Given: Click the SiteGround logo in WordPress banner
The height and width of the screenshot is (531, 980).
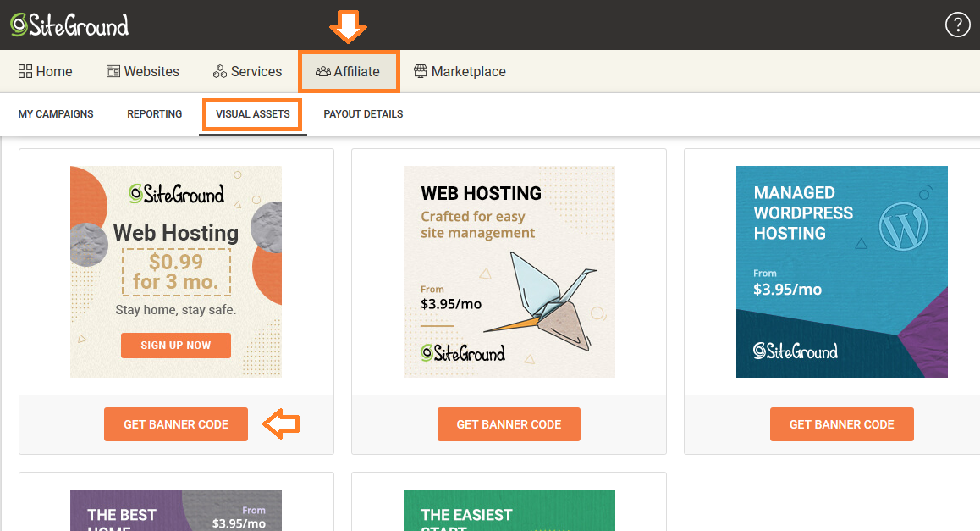Looking at the screenshot, I should [x=795, y=351].
